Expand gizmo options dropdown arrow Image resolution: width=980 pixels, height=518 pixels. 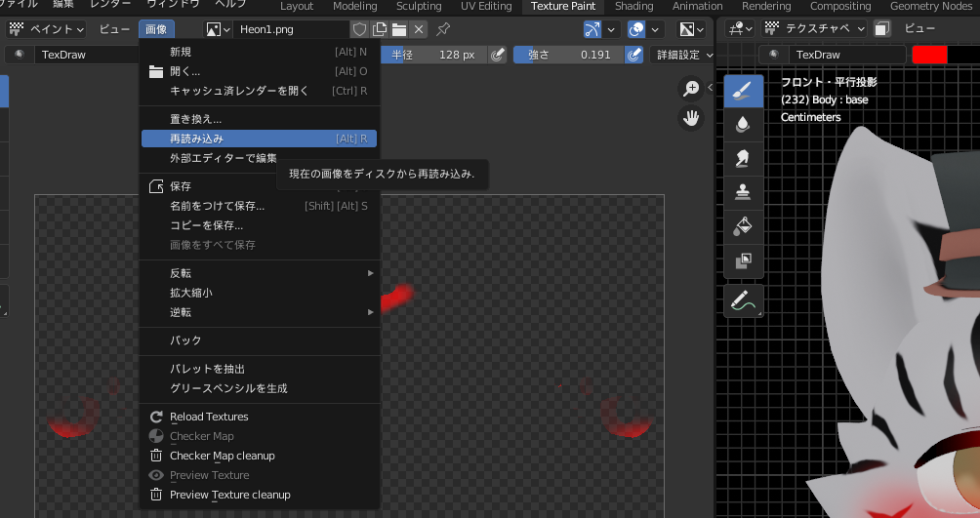point(611,29)
